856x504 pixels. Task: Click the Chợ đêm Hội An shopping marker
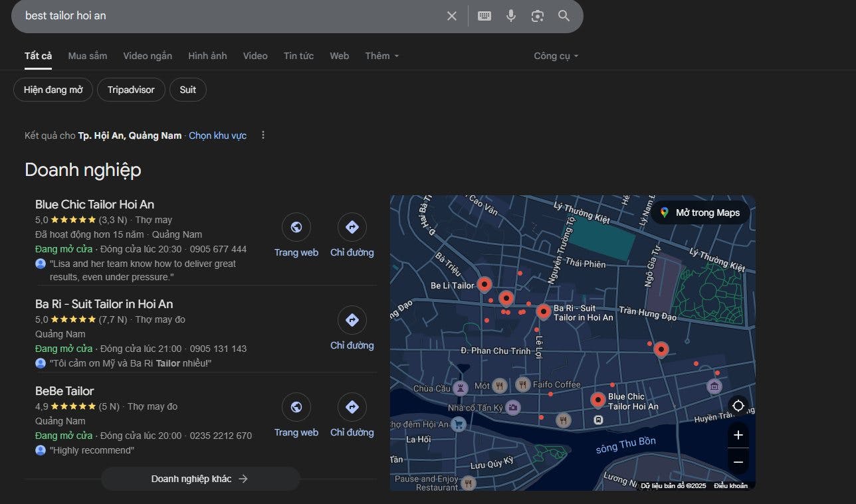pos(458,424)
